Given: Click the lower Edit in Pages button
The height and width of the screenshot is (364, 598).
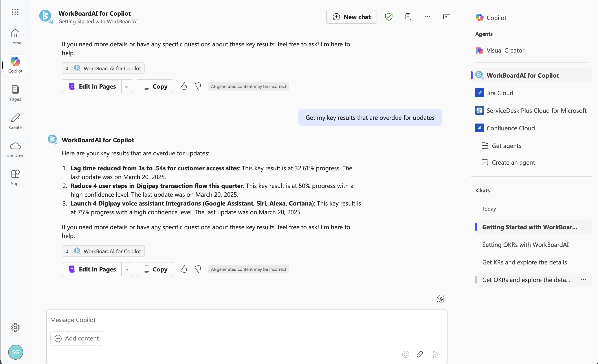Looking at the screenshot, I should 92,269.
